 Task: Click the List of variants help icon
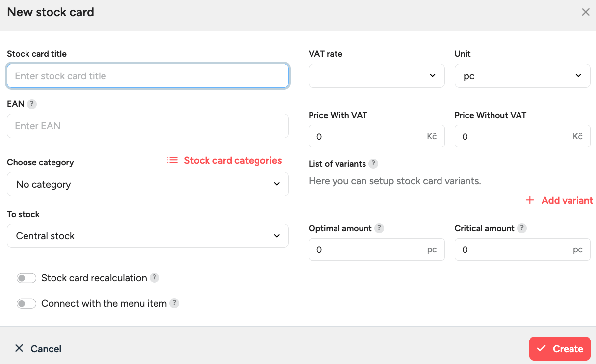[373, 164]
